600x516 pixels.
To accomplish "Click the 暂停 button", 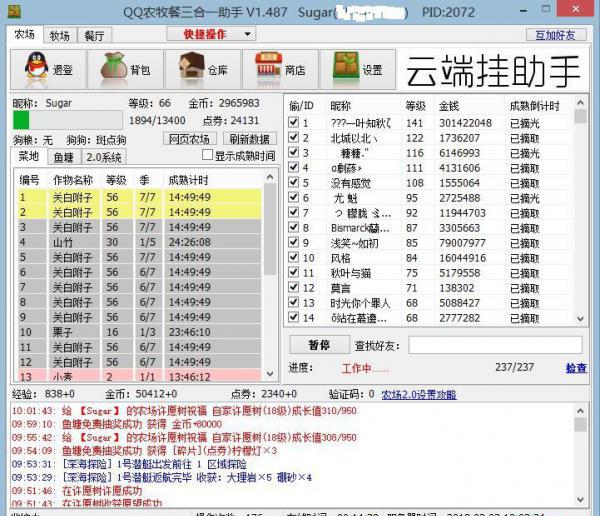I will coord(320,345).
